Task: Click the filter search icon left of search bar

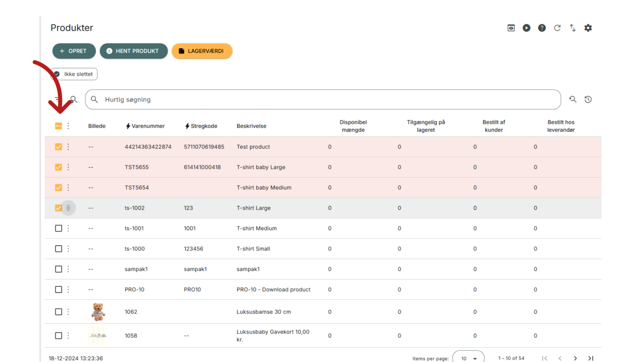Action: (x=73, y=99)
